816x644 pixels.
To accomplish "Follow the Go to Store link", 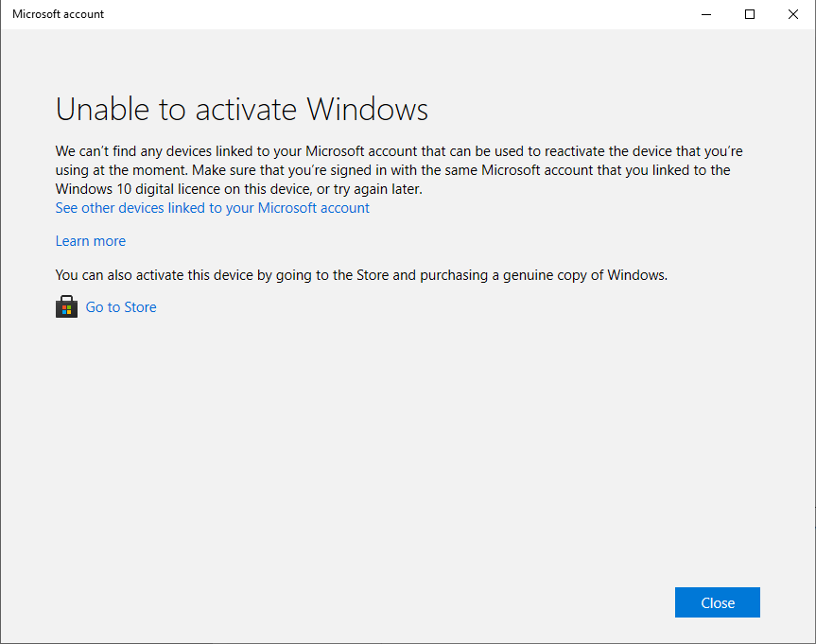I will click(x=121, y=307).
